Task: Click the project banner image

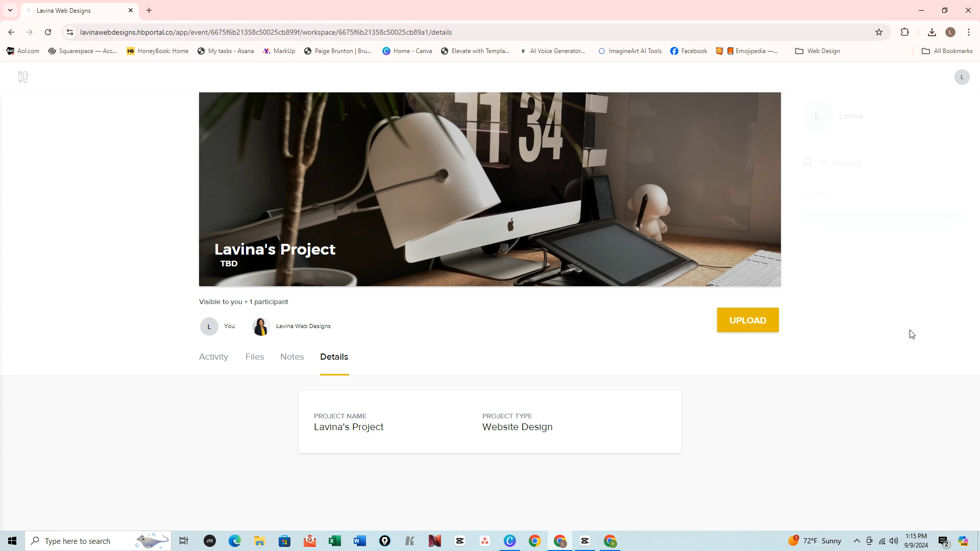Action: [490, 189]
